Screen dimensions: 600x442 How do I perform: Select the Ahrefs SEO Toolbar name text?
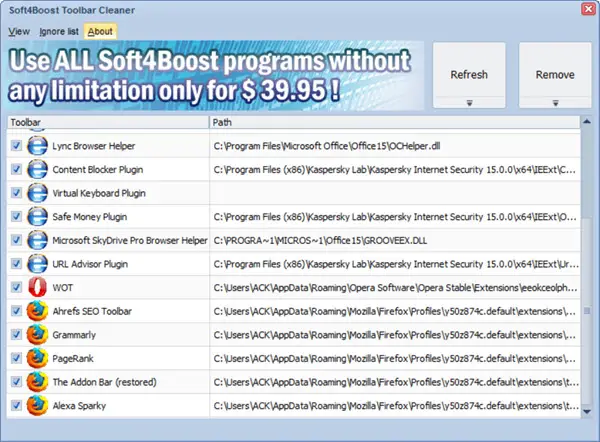click(x=92, y=311)
